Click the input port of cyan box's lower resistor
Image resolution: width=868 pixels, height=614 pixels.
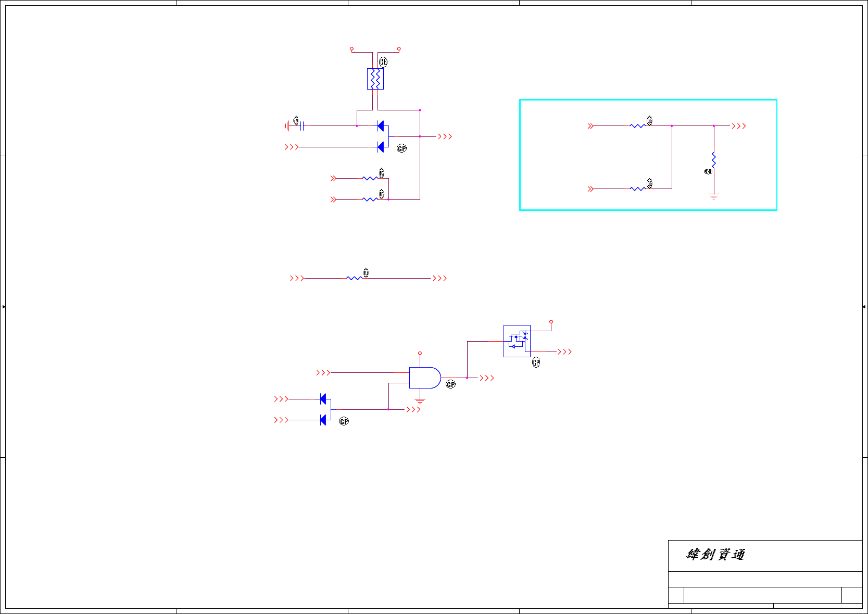pos(590,189)
